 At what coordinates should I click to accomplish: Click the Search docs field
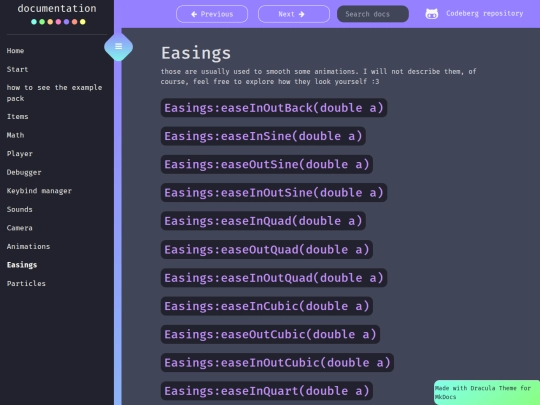tap(373, 14)
